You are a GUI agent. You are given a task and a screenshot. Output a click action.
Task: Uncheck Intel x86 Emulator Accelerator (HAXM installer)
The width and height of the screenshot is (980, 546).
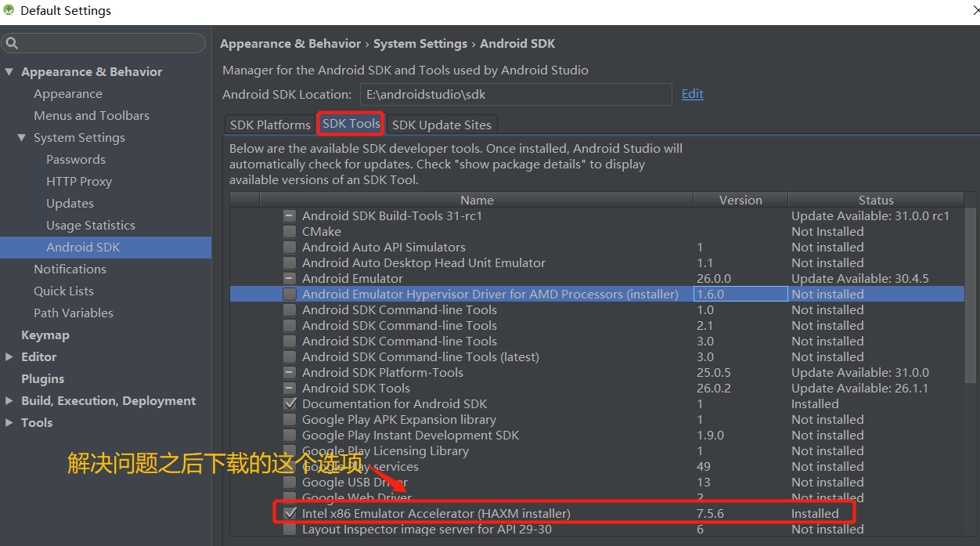pyautogui.click(x=290, y=513)
